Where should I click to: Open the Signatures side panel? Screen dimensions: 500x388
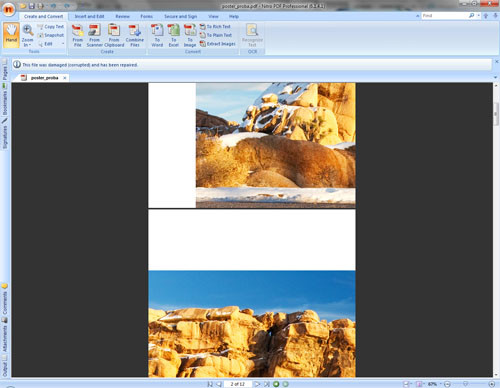(x=4, y=134)
